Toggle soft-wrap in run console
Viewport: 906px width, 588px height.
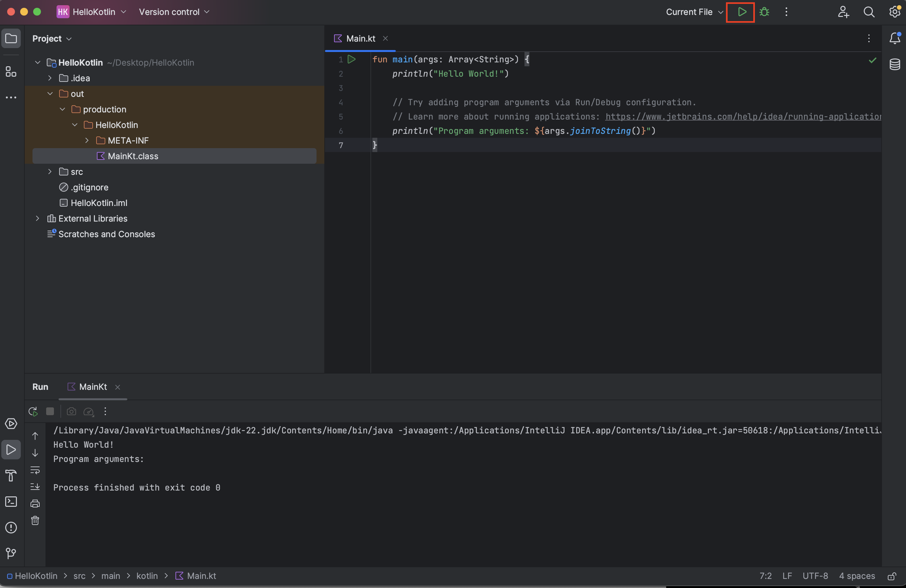[x=35, y=470]
